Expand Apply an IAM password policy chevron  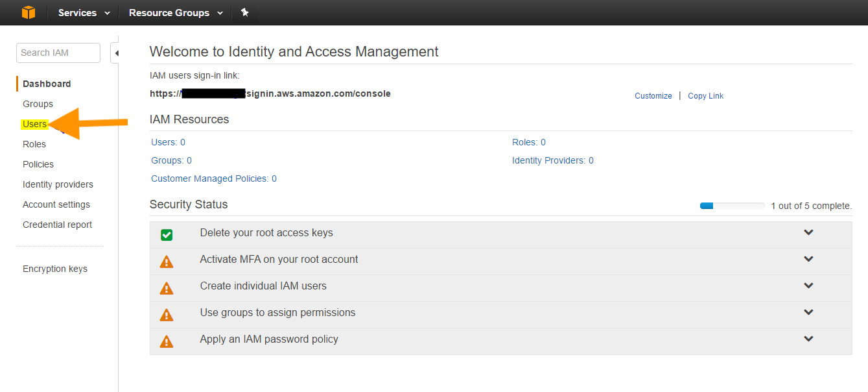808,339
